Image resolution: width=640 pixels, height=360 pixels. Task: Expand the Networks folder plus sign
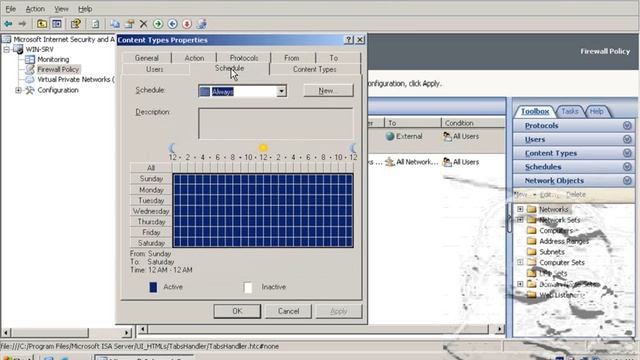point(520,209)
